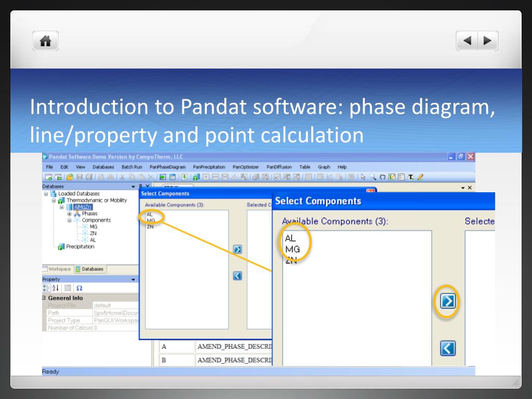
Task: Click the categorized view property icon
Action: (46, 288)
